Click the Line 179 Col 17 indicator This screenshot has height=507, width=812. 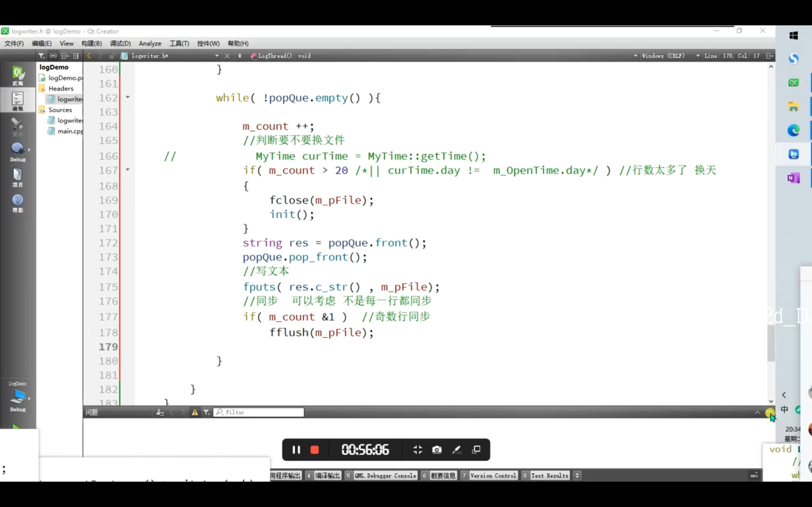coord(732,56)
